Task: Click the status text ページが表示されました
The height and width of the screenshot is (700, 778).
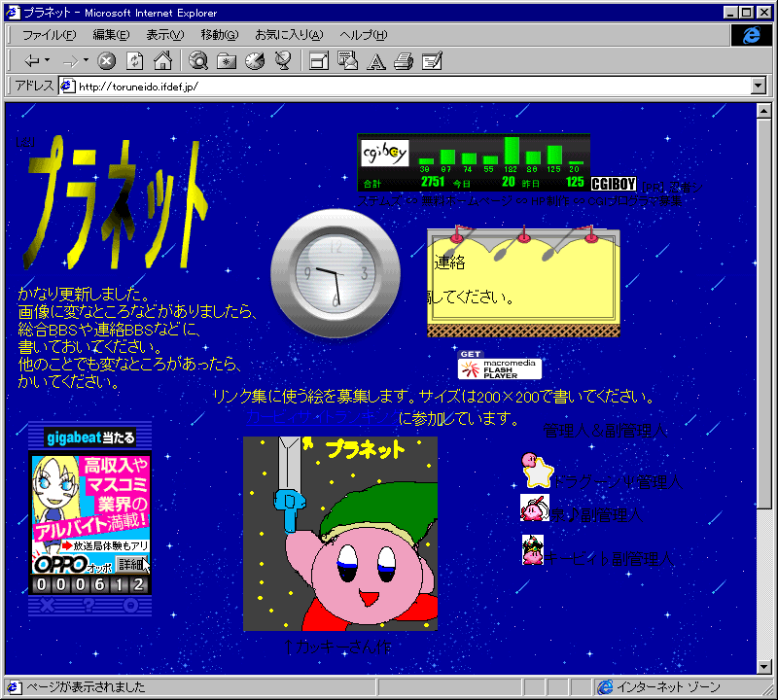Action: 86,687
